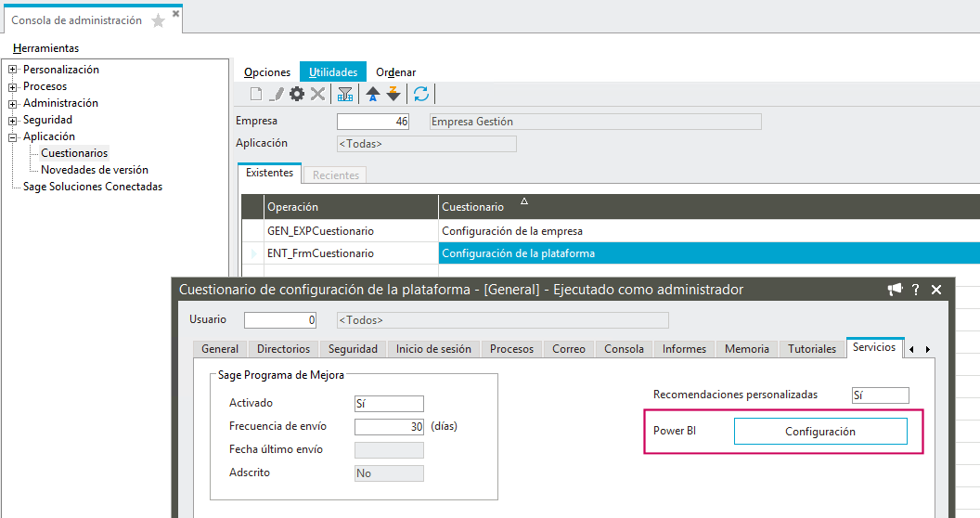Click the Empresa number field showing 46
This screenshot has width=980, height=518.
[x=373, y=122]
